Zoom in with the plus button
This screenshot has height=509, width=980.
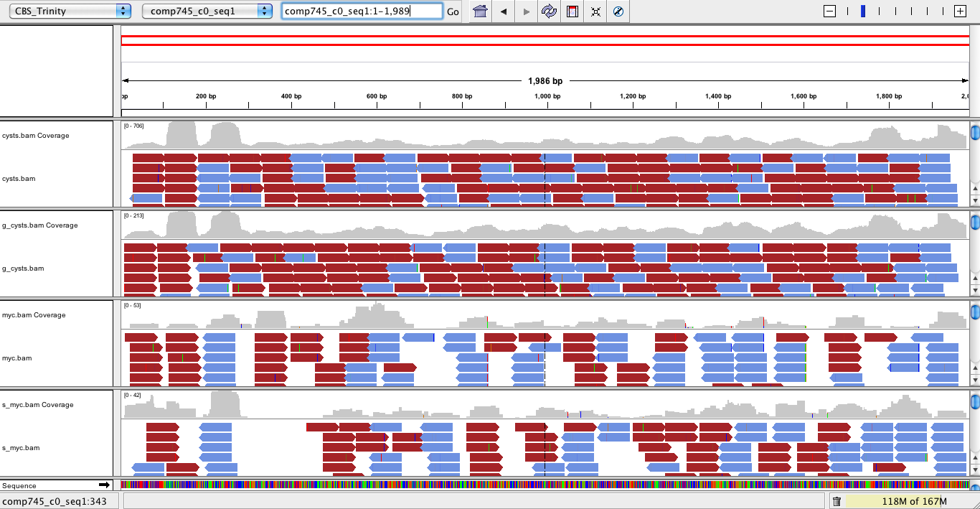959,11
